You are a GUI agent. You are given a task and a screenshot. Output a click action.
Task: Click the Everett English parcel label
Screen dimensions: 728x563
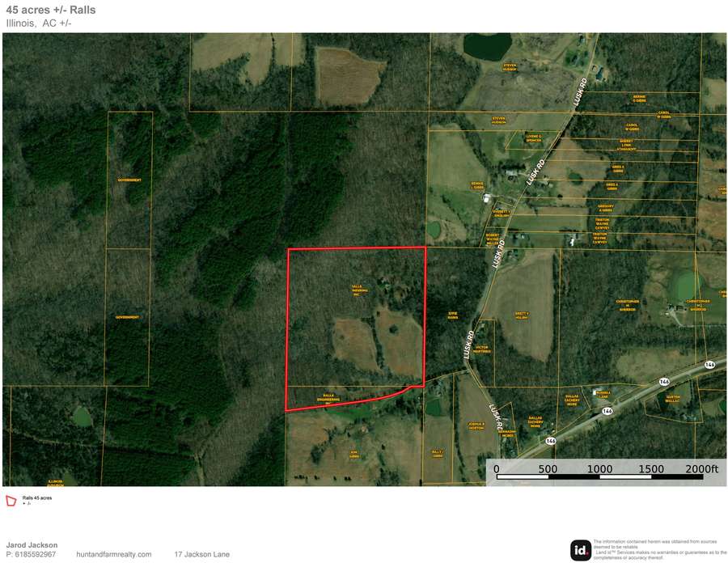pyautogui.click(x=501, y=214)
